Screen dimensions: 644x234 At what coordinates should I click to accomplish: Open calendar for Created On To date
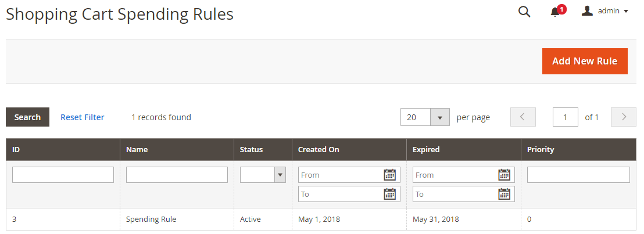pyautogui.click(x=389, y=194)
